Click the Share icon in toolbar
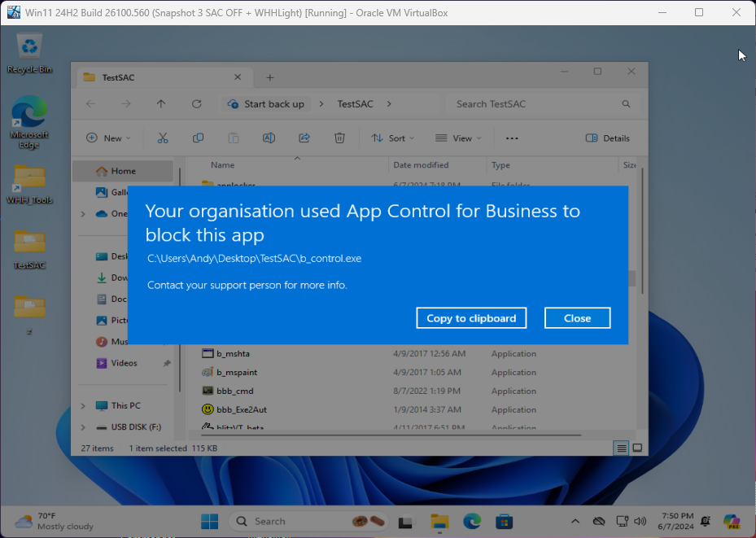 (304, 138)
